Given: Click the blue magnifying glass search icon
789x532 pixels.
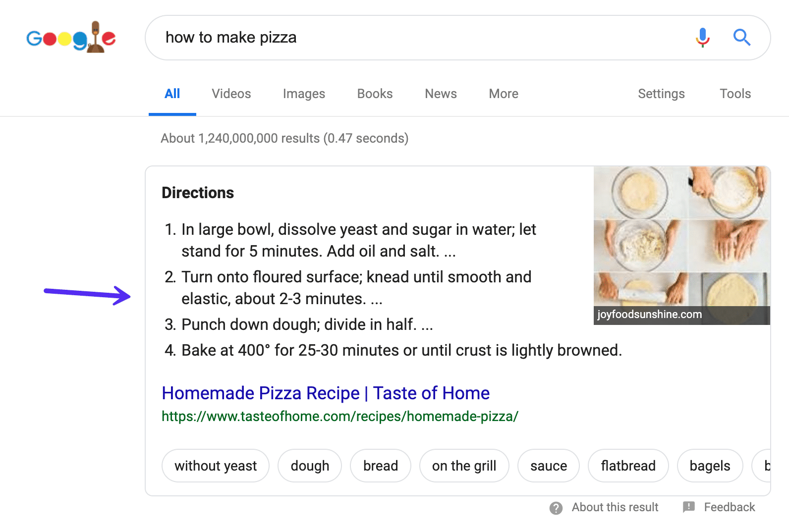Looking at the screenshot, I should coord(742,37).
